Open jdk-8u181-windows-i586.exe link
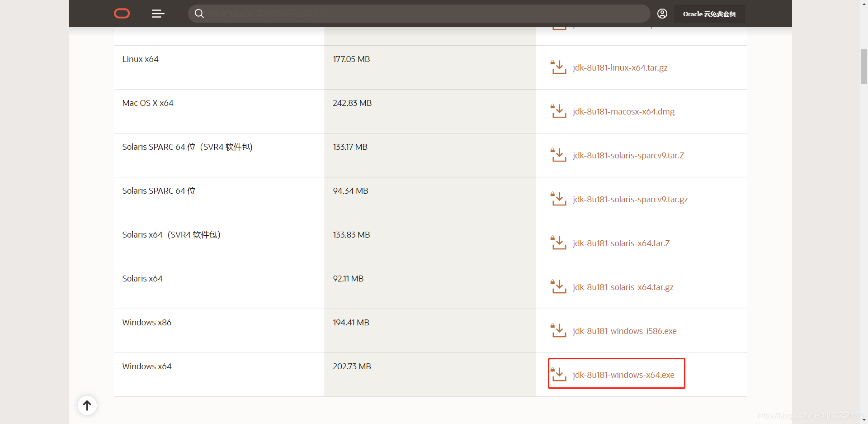 pyautogui.click(x=625, y=331)
